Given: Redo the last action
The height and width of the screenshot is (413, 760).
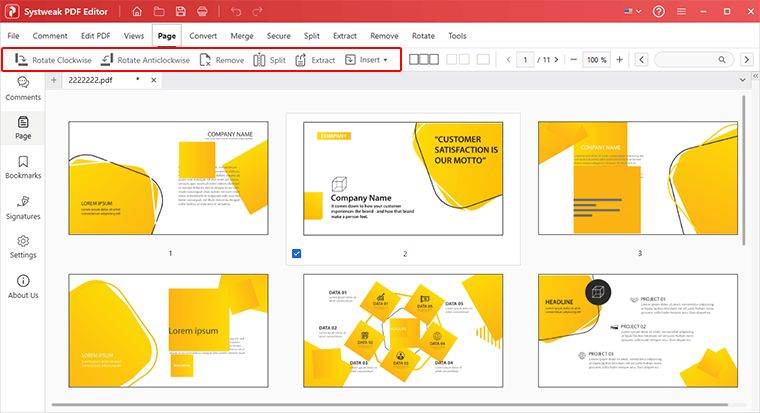Looking at the screenshot, I should click(257, 11).
